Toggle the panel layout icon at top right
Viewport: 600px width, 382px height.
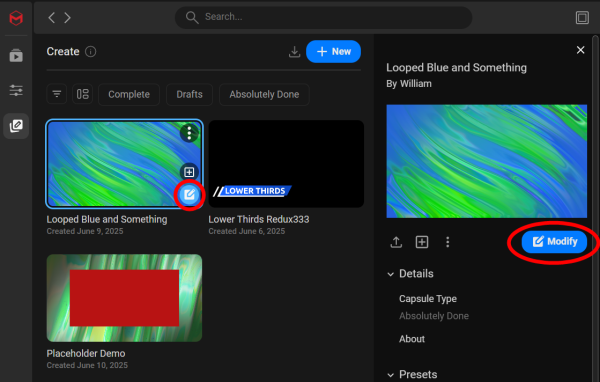(x=582, y=17)
